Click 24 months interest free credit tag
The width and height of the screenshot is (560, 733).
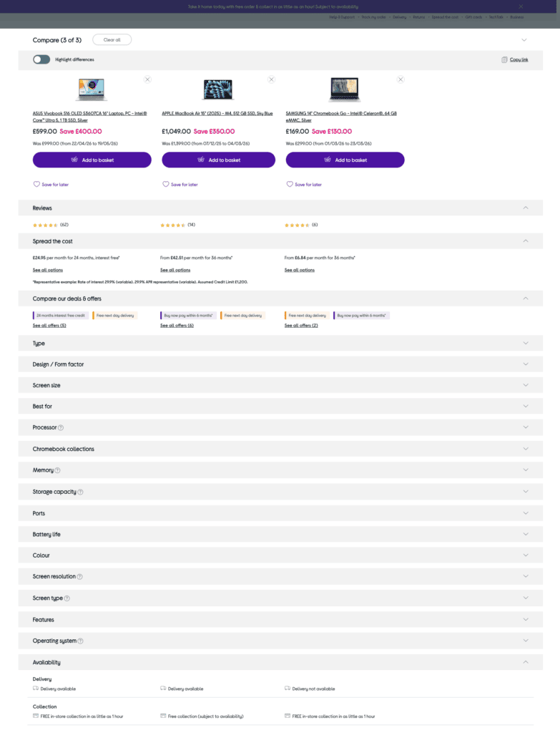(x=60, y=316)
